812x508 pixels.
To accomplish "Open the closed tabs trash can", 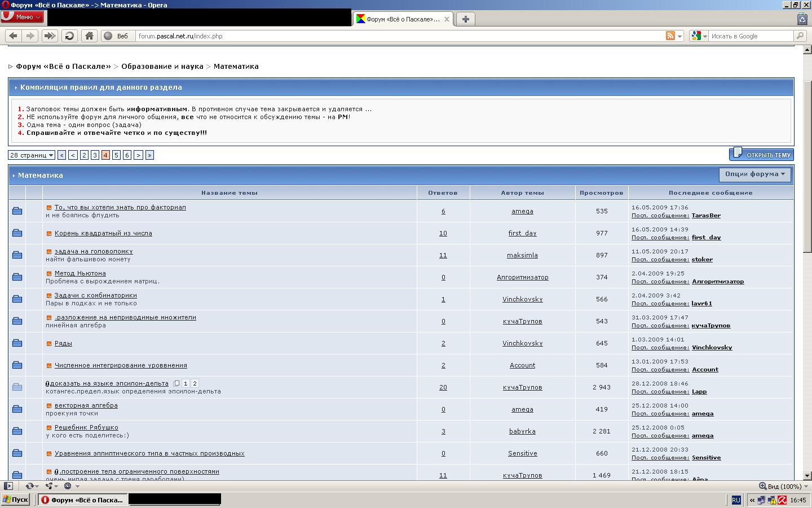I will tap(802, 19).
